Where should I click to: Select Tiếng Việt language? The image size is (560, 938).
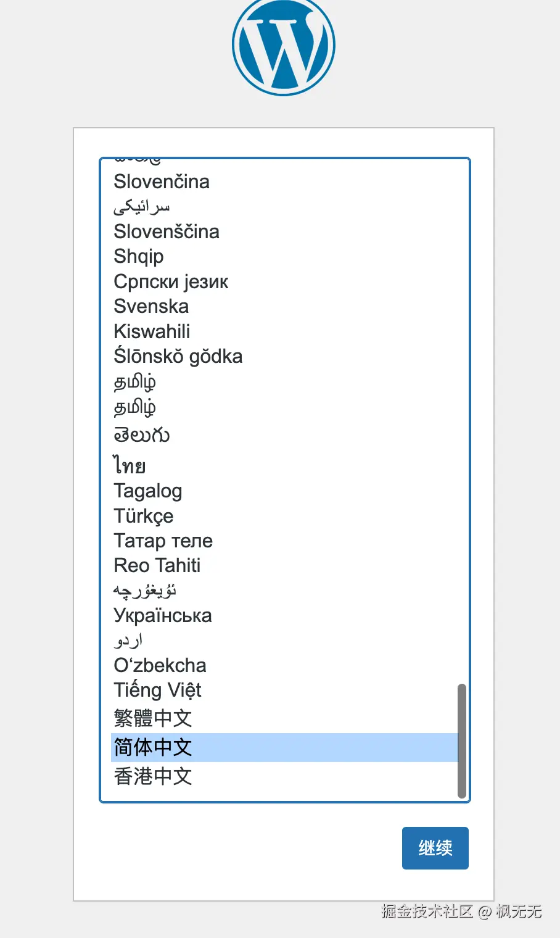click(158, 690)
